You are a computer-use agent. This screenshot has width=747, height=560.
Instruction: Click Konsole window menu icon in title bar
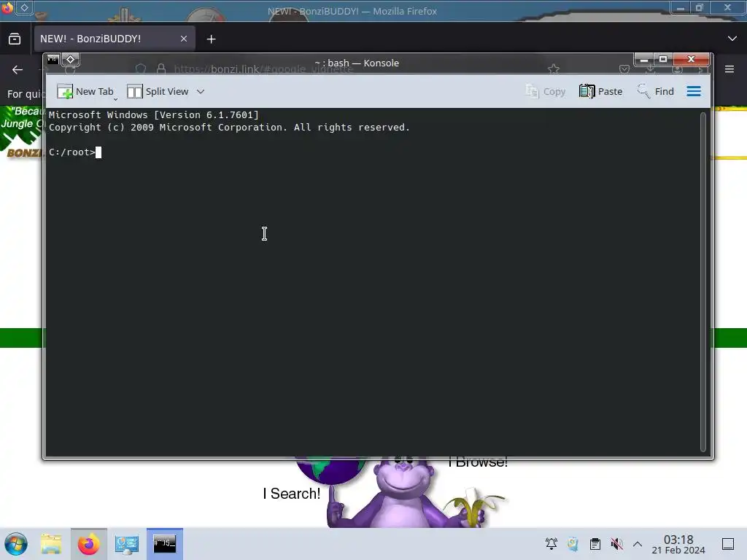(x=53, y=60)
